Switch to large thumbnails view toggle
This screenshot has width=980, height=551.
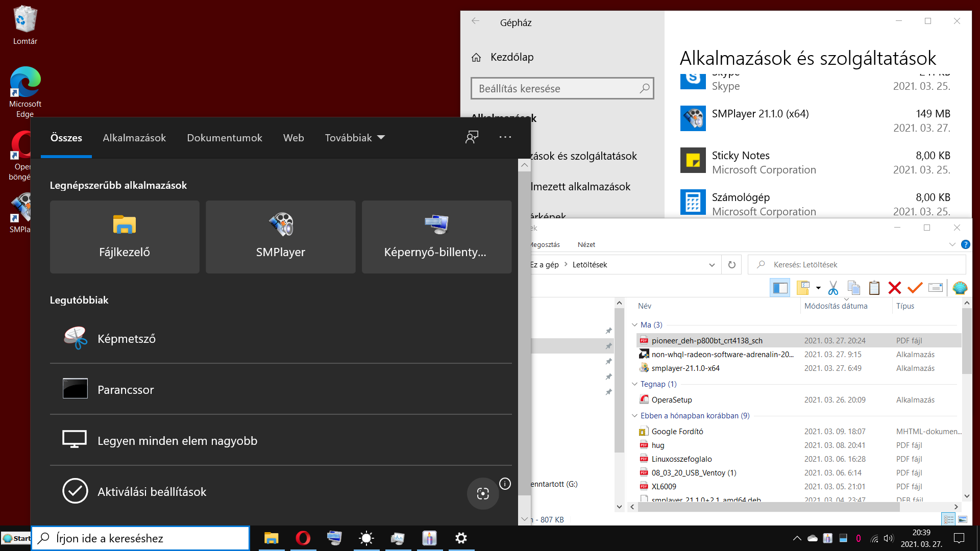pos(963,519)
